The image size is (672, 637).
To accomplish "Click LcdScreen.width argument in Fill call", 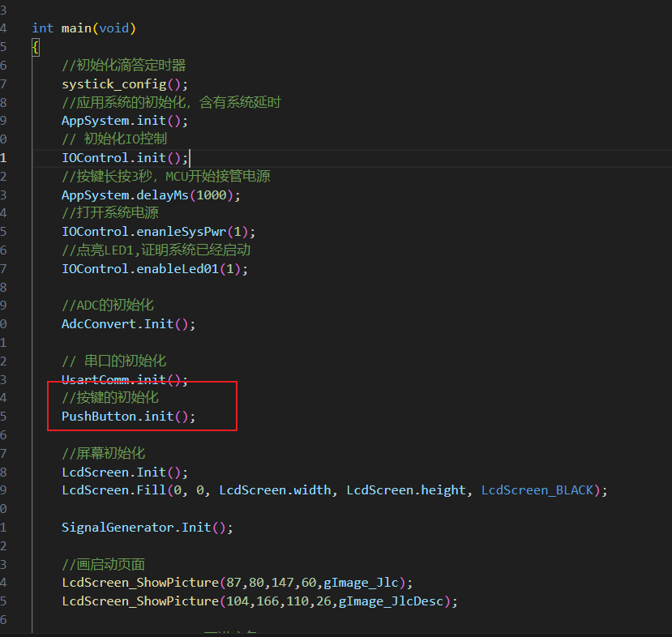I will coord(275,490).
